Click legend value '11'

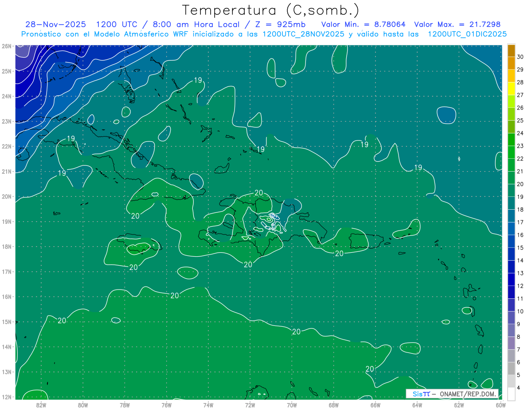[x=520, y=298]
